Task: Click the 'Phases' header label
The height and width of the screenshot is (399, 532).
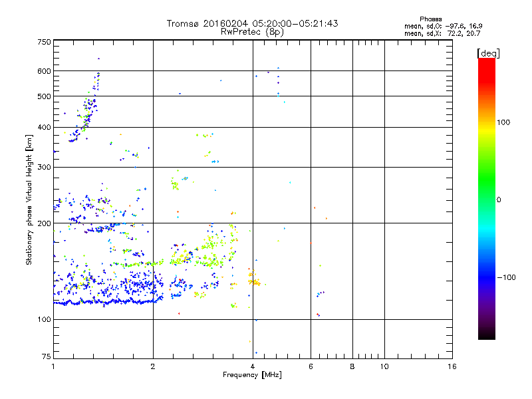Action: point(430,19)
